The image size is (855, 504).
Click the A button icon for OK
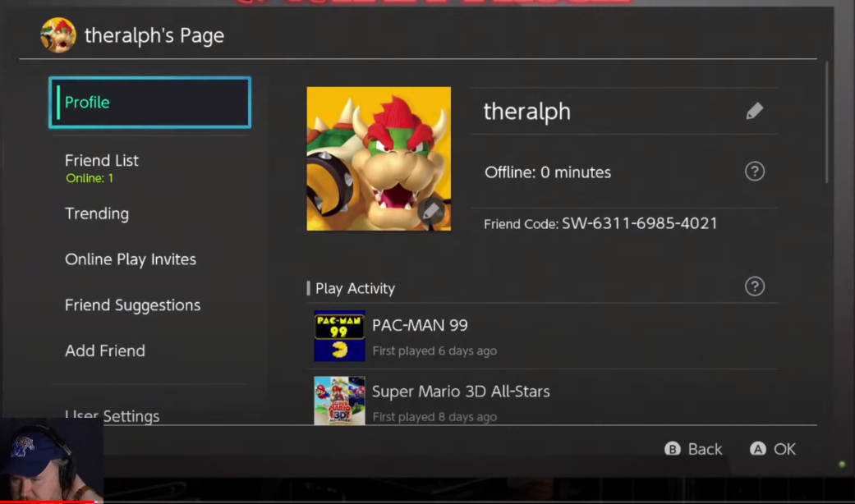click(x=758, y=448)
